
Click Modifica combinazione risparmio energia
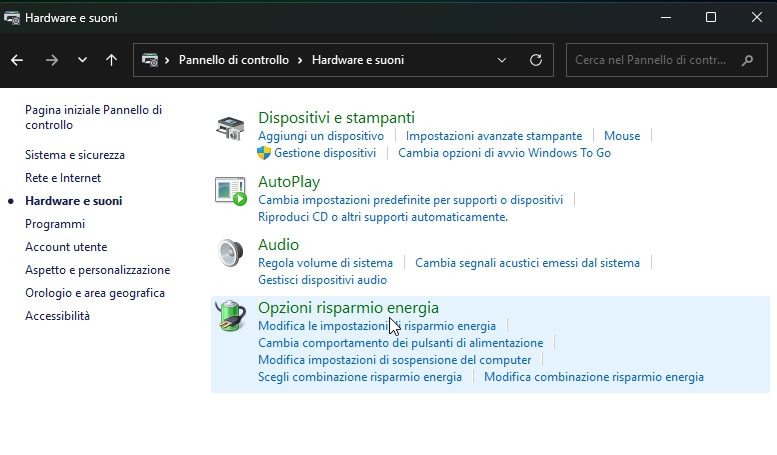[594, 377]
